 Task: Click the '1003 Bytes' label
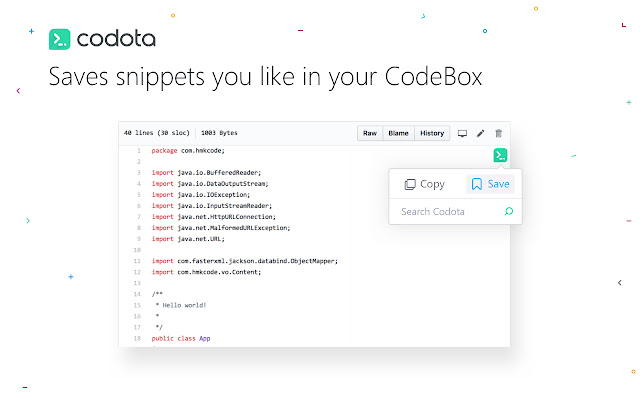(219, 133)
